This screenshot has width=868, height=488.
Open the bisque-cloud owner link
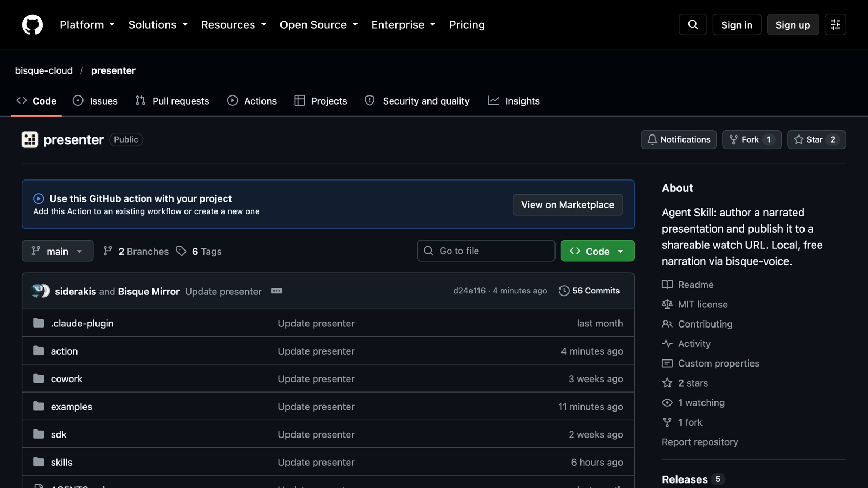coord(44,70)
